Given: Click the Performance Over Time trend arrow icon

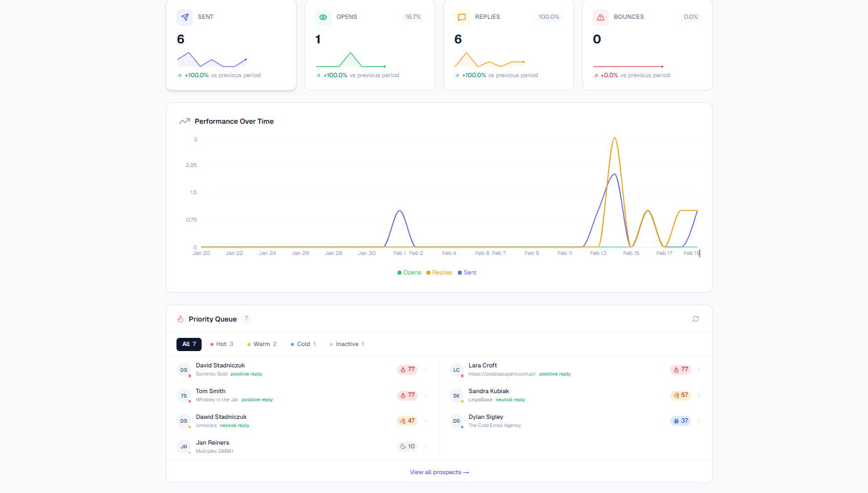Looking at the screenshot, I should 183,121.
